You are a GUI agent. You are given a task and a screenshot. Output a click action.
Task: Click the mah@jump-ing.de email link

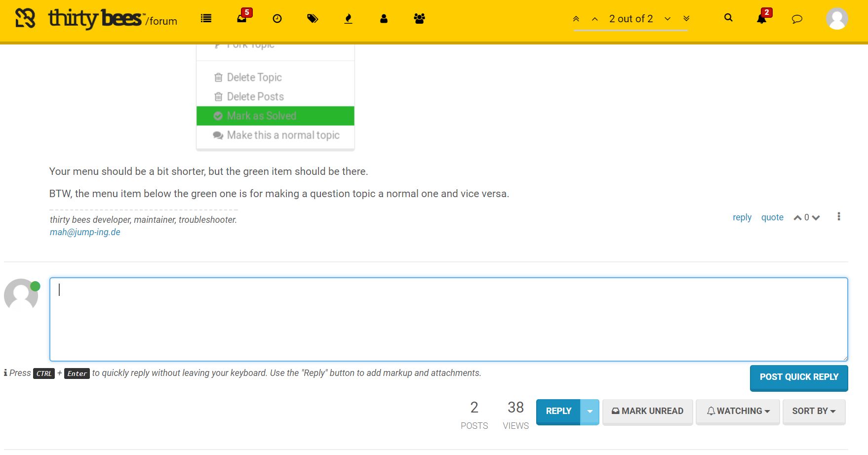coord(85,232)
